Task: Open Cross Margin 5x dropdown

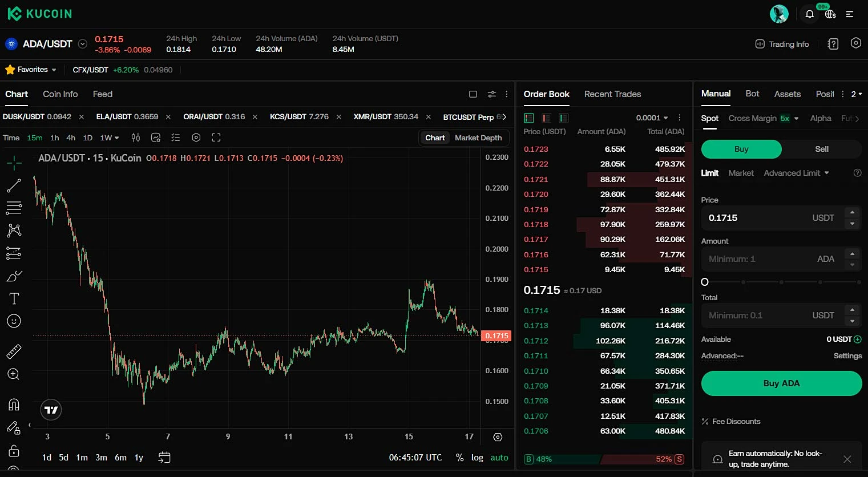Action: click(x=764, y=118)
